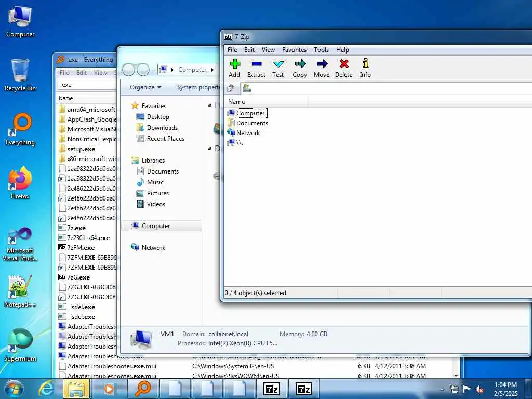Open Music library in Explorer sidebar
The image size is (532, 399).
pyautogui.click(x=155, y=182)
